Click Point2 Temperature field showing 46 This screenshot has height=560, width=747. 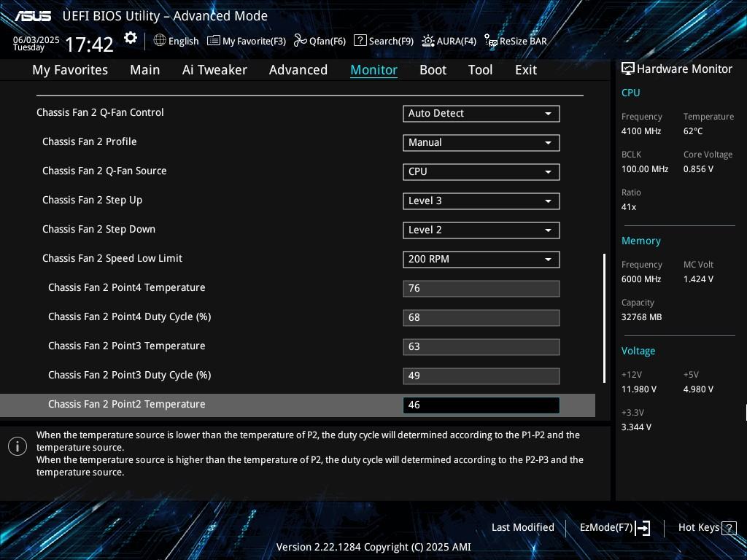pyautogui.click(x=481, y=405)
